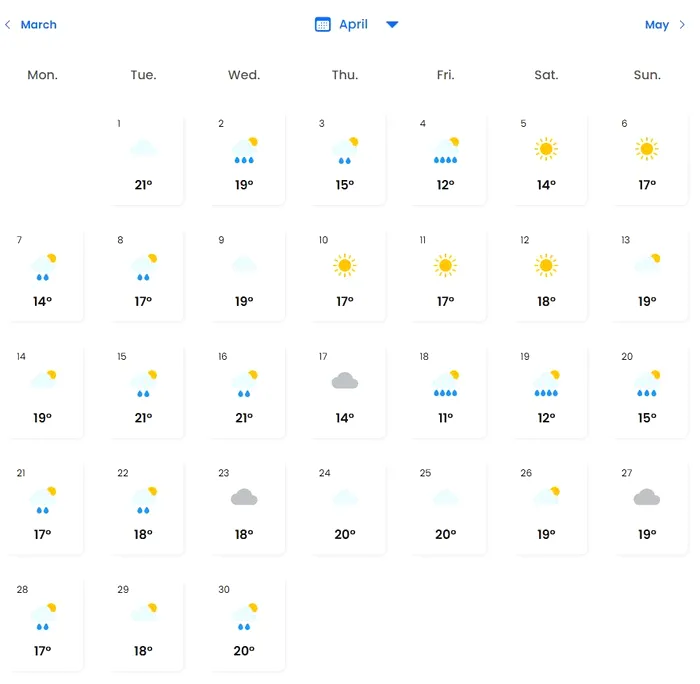The height and width of the screenshot is (684, 700).
Task: Click the right chevron after May
Action: tap(683, 24)
